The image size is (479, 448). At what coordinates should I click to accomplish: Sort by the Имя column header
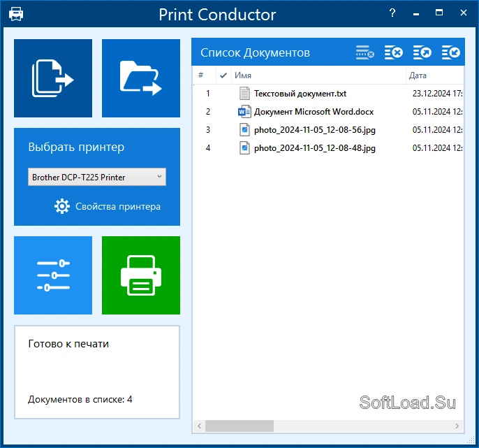[x=318, y=75]
